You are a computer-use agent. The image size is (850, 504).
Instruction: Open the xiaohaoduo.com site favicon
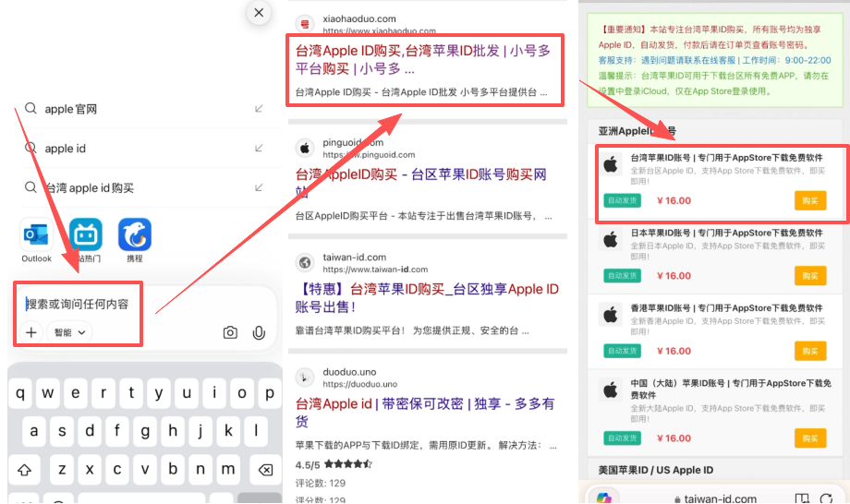tap(305, 24)
